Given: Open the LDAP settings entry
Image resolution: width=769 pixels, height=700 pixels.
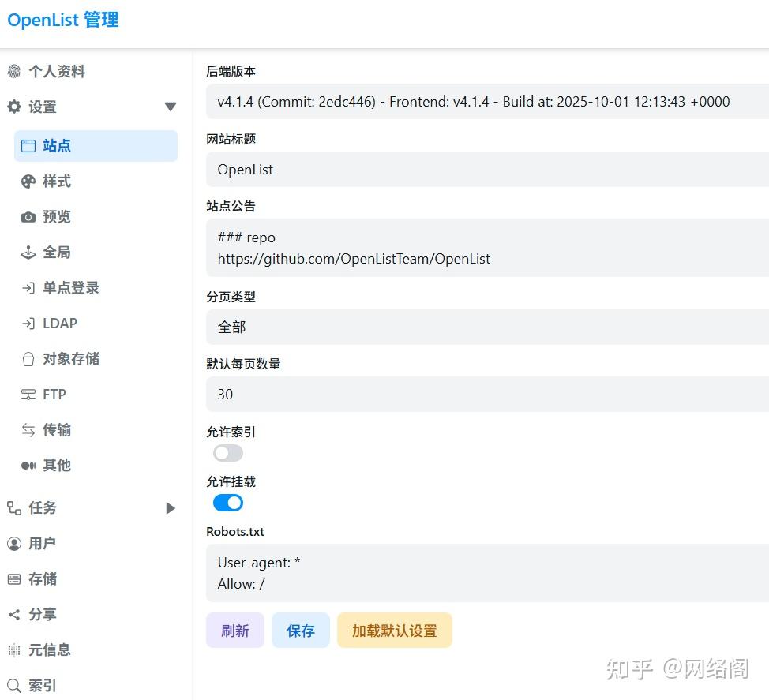Looking at the screenshot, I should point(28,323).
